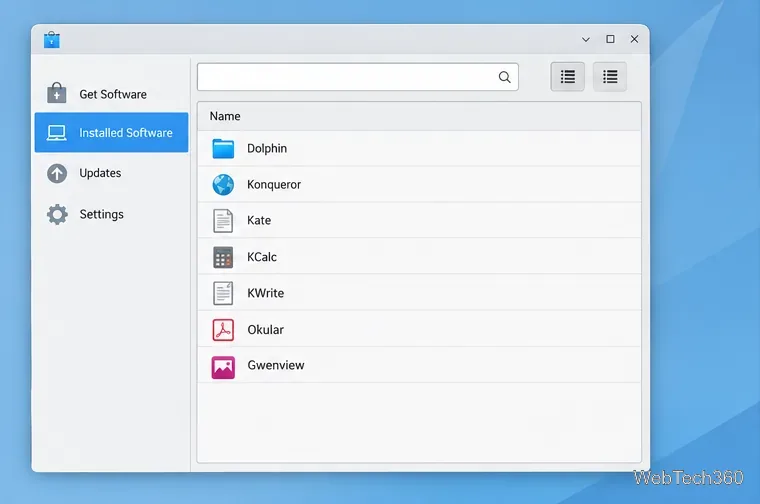Maximize the software center window
The height and width of the screenshot is (504, 760).
610,39
